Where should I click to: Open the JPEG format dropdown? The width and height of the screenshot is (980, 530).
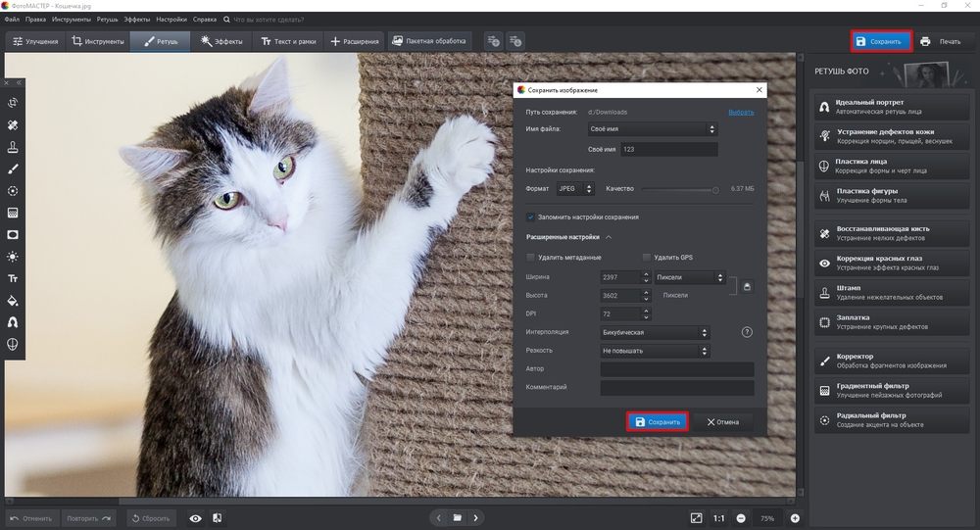pos(576,188)
